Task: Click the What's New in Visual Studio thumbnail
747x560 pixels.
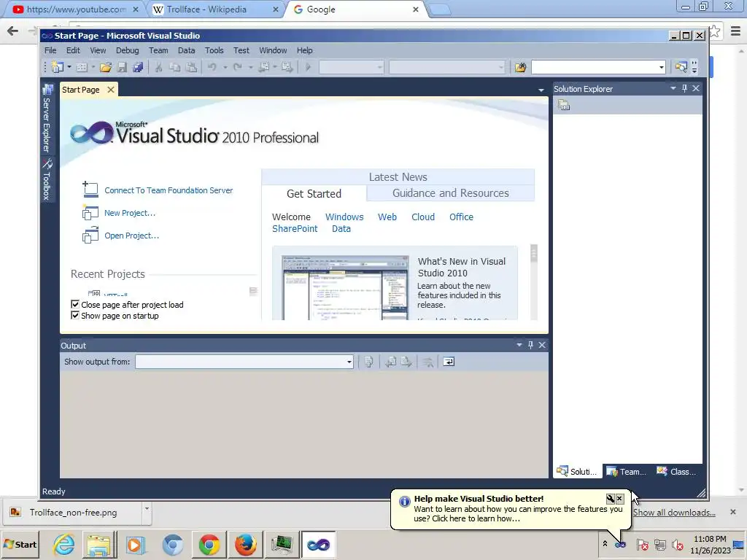Action: tap(345, 287)
